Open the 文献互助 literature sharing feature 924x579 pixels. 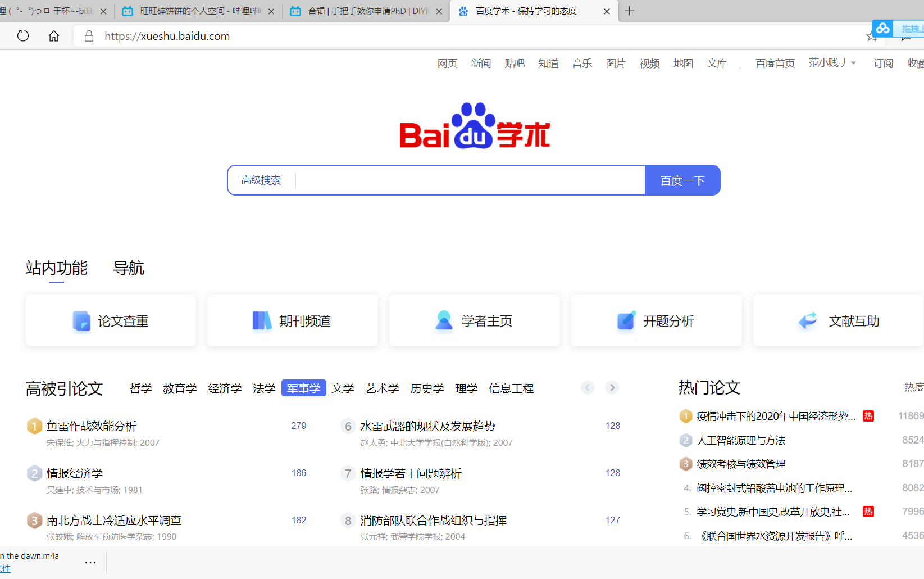(837, 320)
